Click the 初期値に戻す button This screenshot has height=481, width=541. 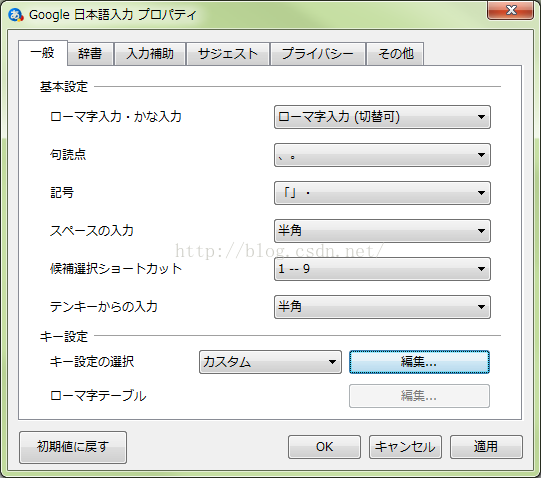pos(73,447)
